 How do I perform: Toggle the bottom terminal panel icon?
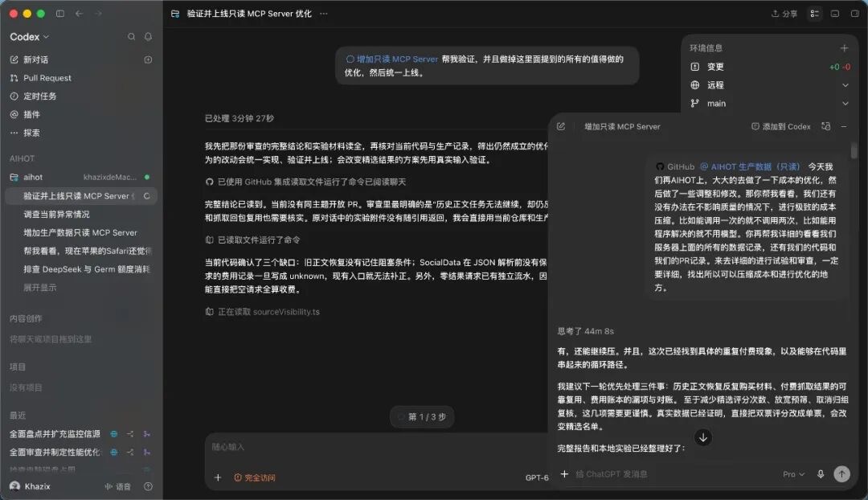(835, 14)
